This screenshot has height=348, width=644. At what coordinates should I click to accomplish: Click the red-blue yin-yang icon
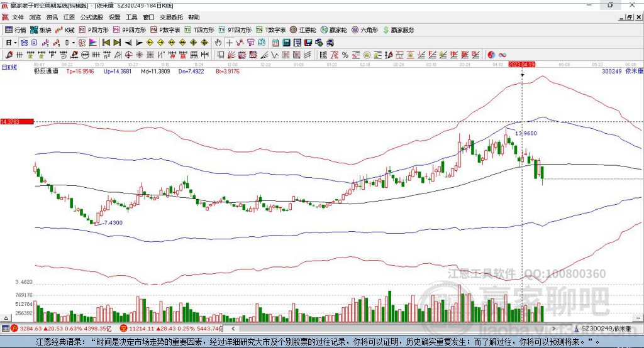pos(491,55)
